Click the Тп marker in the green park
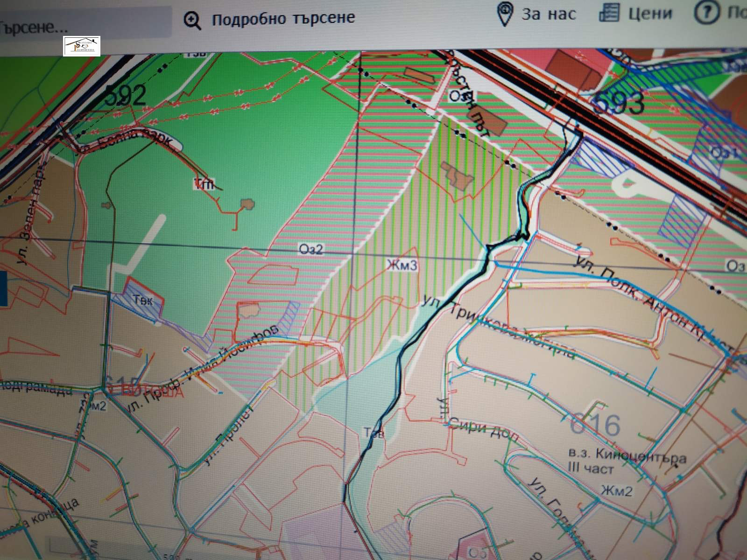Viewport: 747px width, 560px height. [204, 184]
